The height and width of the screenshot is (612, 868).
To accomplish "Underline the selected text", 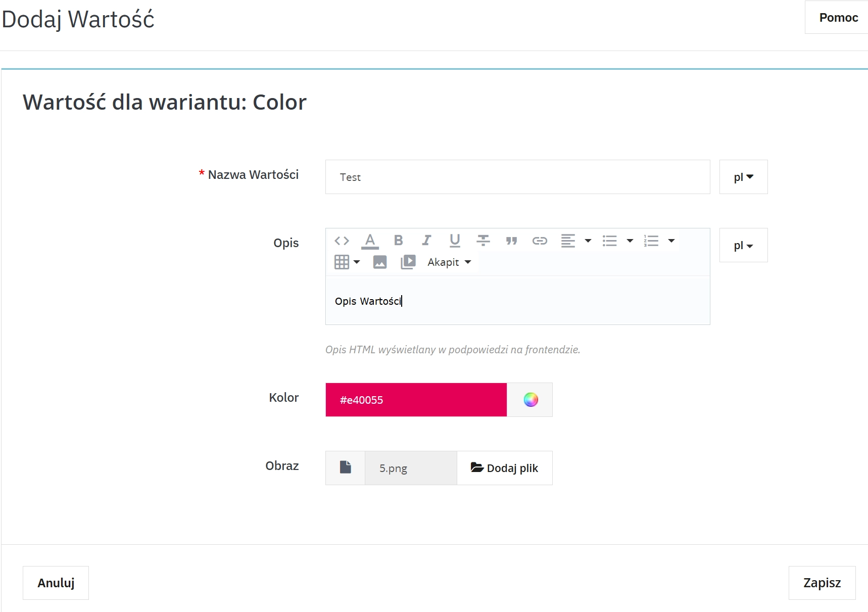I will pyautogui.click(x=454, y=241).
